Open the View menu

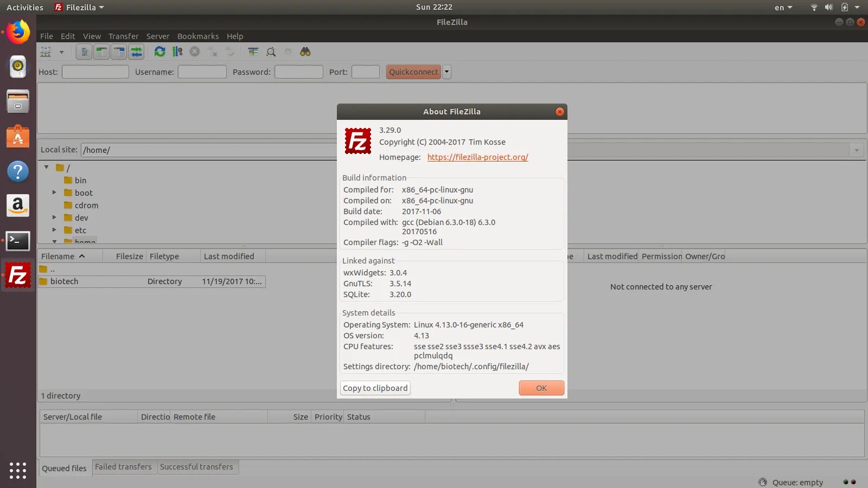[92, 36]
